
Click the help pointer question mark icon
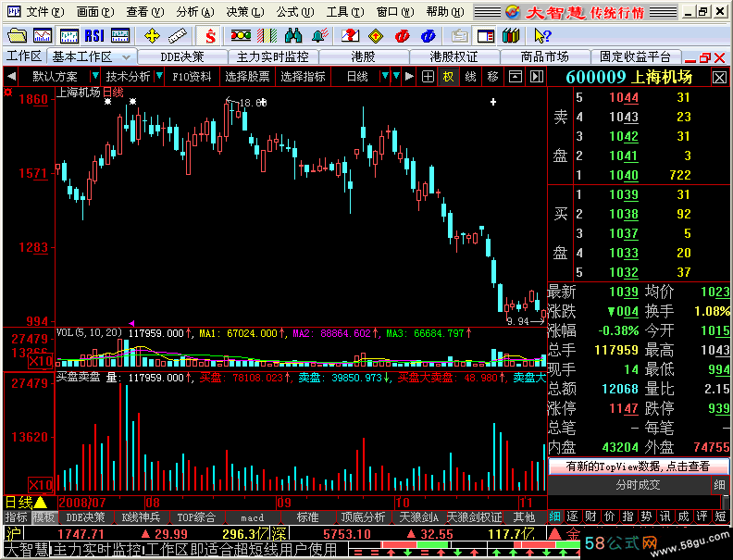[542, 35]
